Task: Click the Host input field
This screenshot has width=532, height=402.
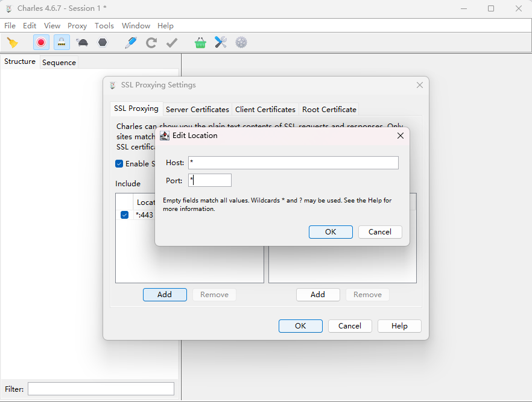Action: [293, 163]
